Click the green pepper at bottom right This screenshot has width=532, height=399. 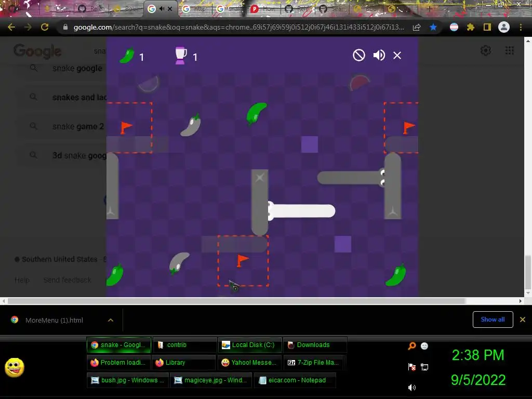tap(396, 275)
